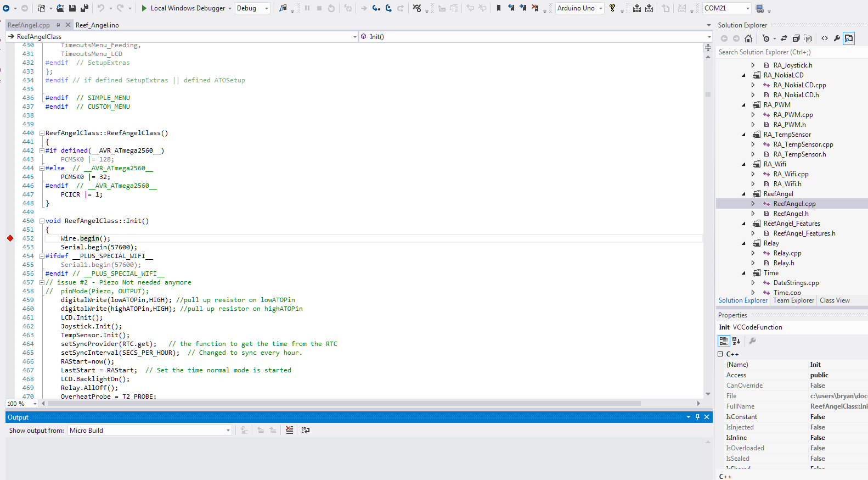Select ReefAngel.h in Solution Explorer
Image resolution: width=868 pixels, height=480 pixels.
[791, 214]
